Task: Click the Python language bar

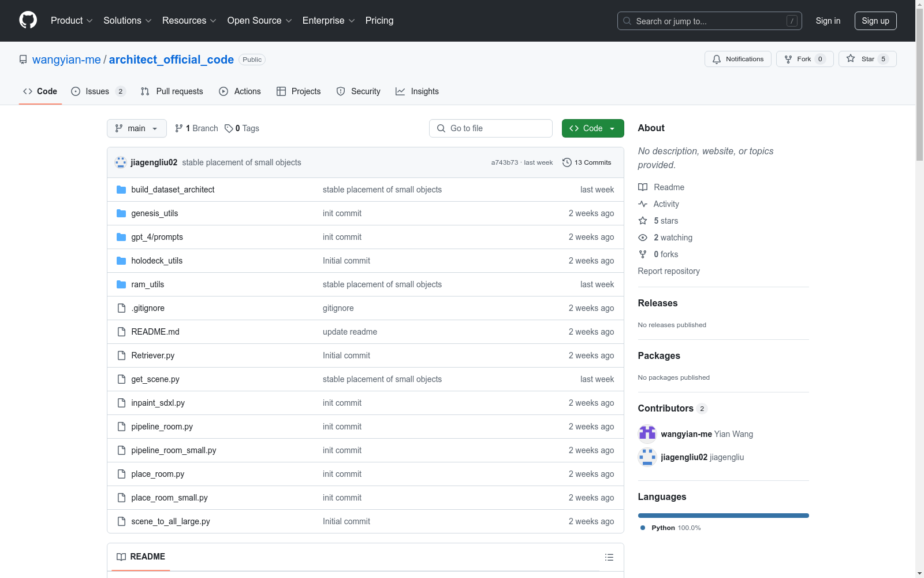Action: [724, 516]
